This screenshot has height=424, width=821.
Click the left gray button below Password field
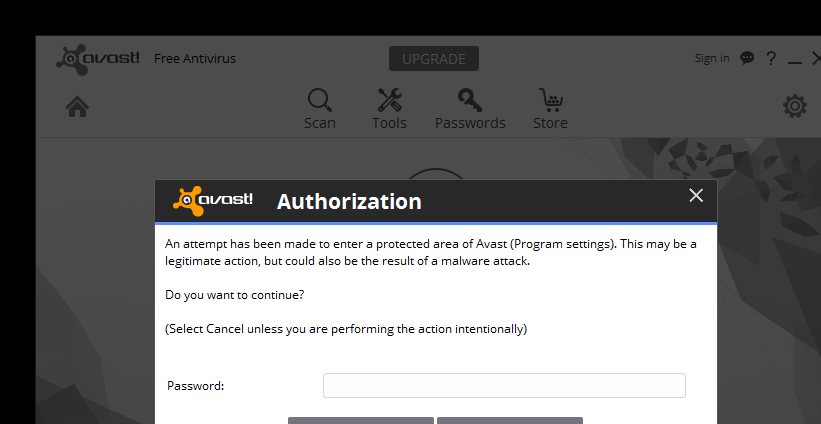(x=361, y=419)
